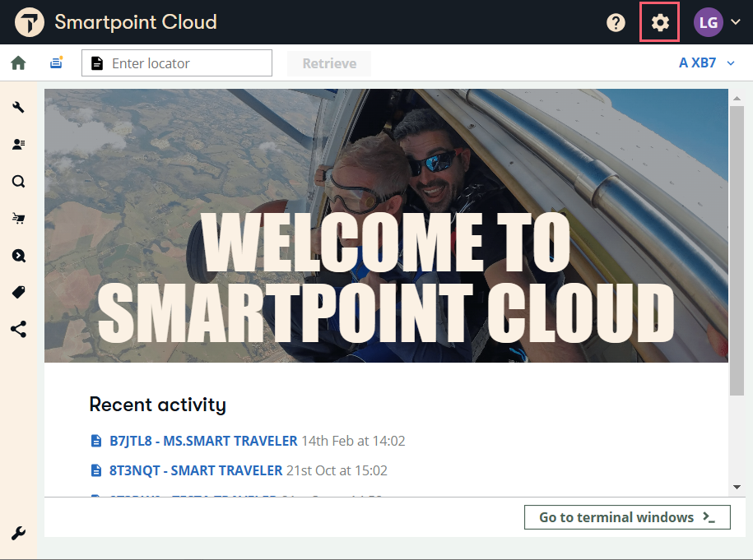Click the 14th Feb at 14:02 timestamp
The height and width of the screenshot is (560, 753).
click(x=353, y=441)
